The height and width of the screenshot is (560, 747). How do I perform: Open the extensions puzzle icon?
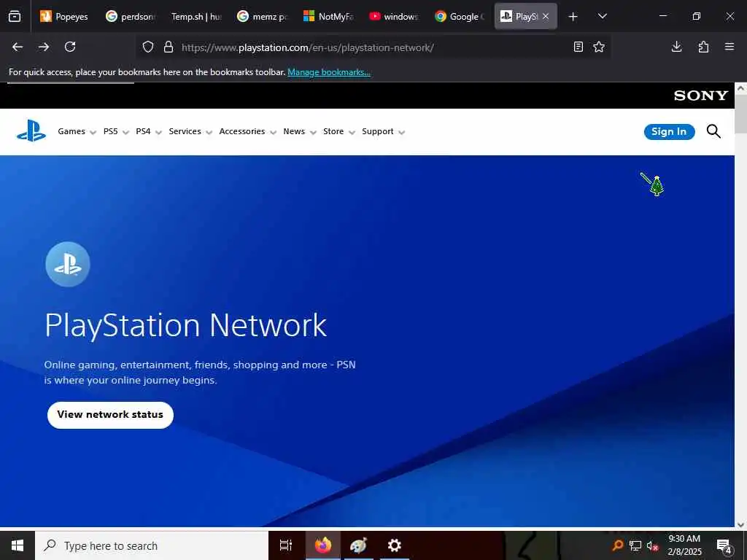tap(703, 47)
